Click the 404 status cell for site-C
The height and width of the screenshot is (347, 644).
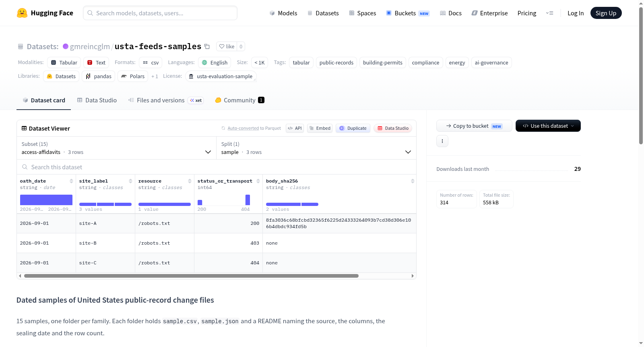228,263
